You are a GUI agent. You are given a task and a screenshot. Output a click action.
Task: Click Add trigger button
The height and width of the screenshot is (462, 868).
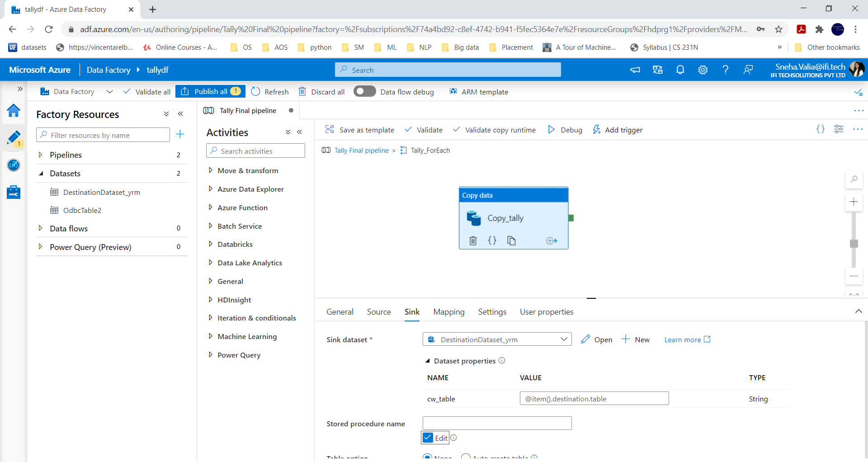click(618, 130)
